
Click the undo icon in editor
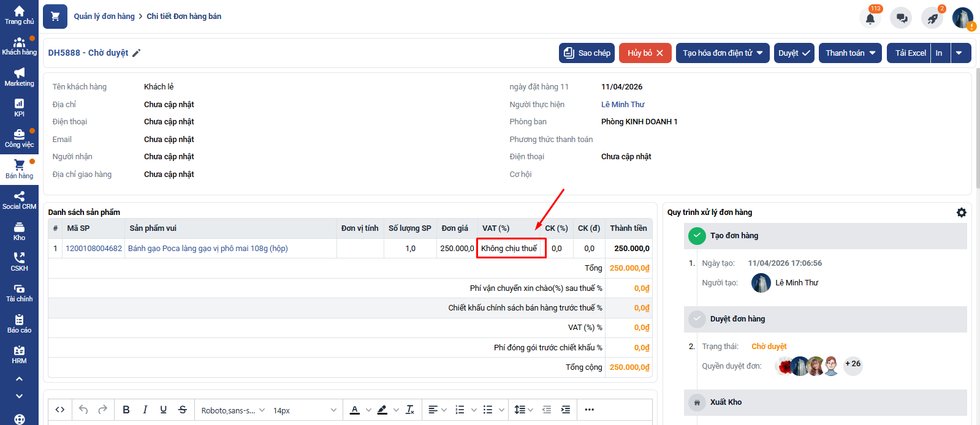[x=83, y=410]
